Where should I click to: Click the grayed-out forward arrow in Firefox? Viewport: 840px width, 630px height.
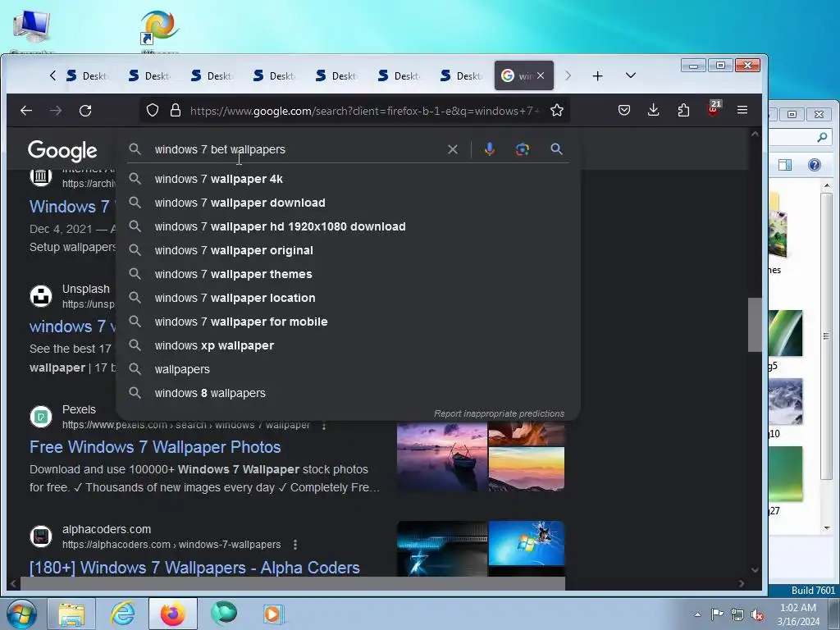(x=56, y=111)
